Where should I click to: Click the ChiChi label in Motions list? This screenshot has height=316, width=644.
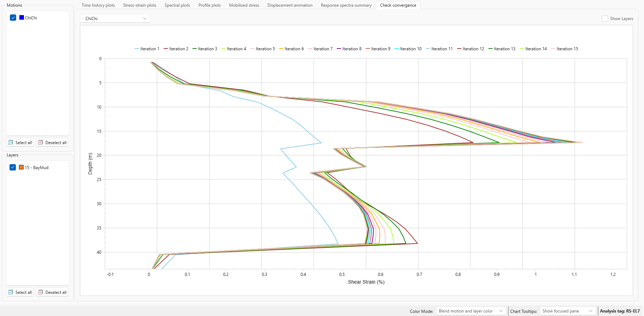(x=31, y=18)
